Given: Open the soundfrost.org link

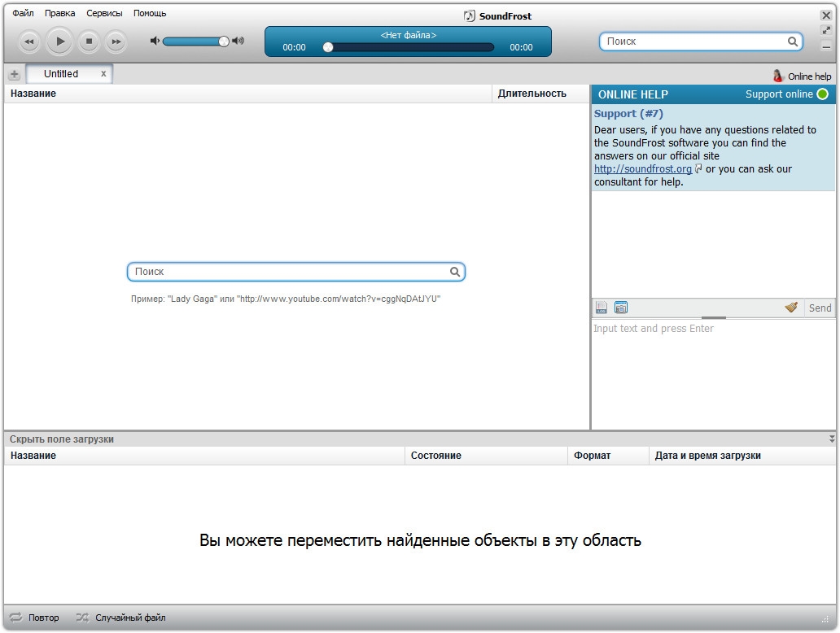Looking at the screenshot, I should 642,169.
